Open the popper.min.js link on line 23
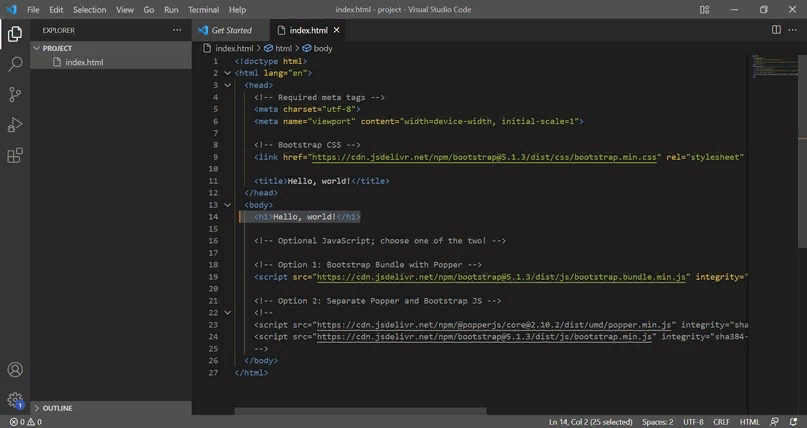Viewport: 807px width, 428px height. pos(494,325)
